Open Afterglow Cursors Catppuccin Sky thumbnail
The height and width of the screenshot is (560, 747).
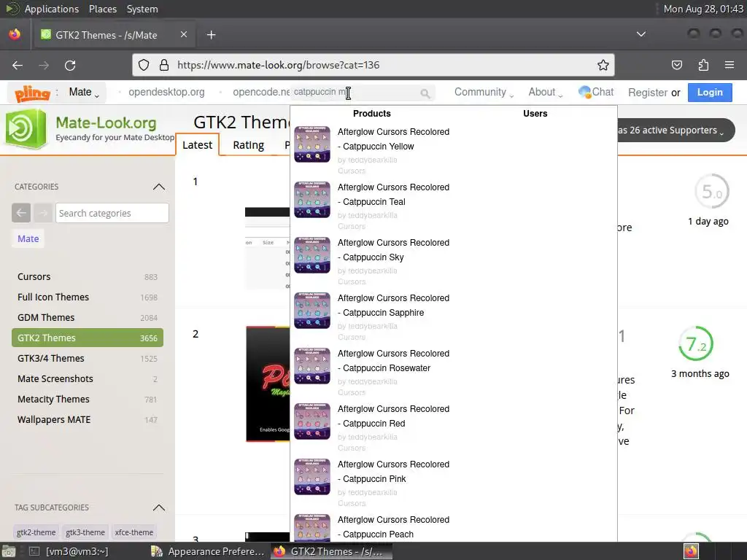click(x=312, y=255)
